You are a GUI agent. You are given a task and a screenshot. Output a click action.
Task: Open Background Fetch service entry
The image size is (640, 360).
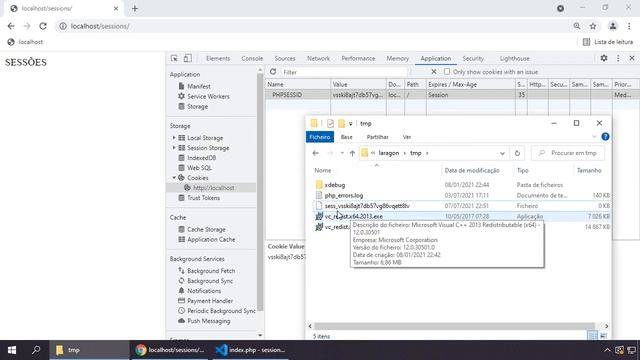pos(211,271)
